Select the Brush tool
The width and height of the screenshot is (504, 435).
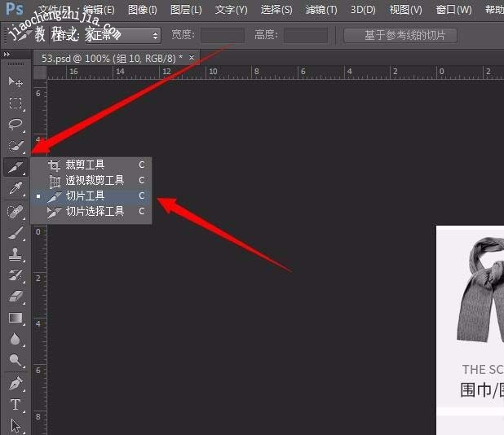click(15, 233)
